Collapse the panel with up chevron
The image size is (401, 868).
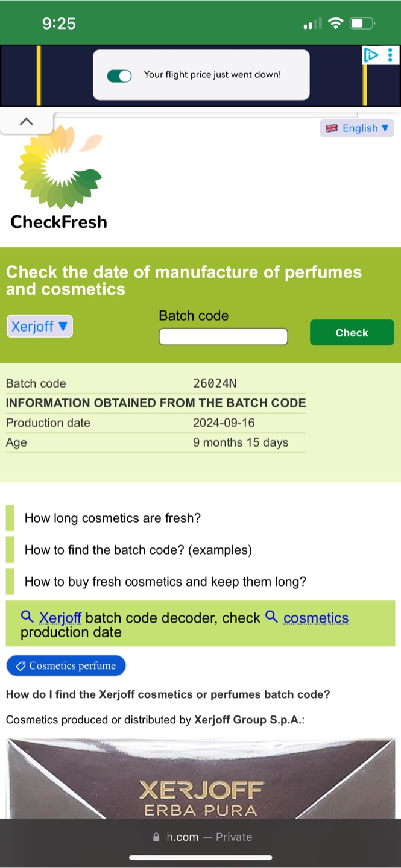26,122
